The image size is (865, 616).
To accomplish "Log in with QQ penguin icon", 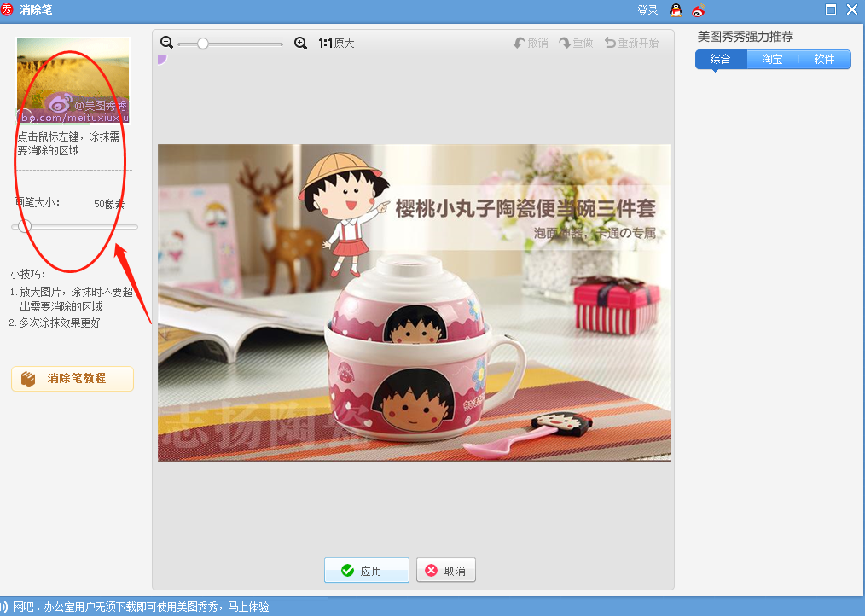I will (676, 10).
